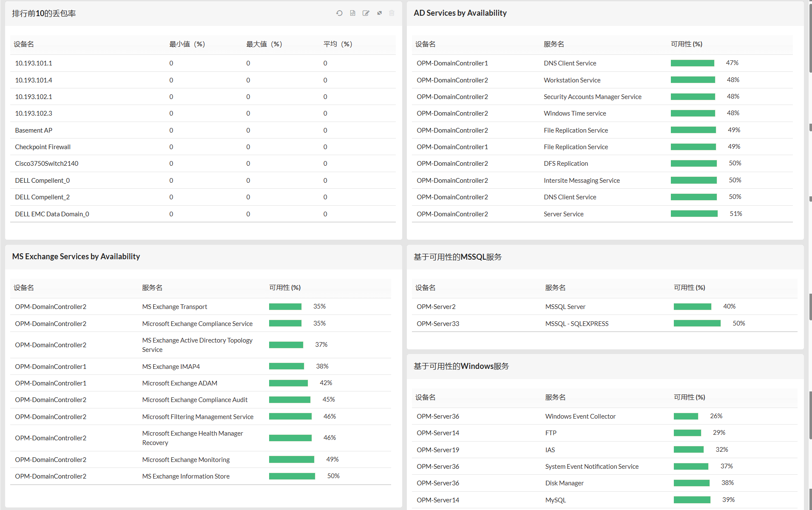
Task: Open device 10.193.101.1
Action: coord(34,63)
